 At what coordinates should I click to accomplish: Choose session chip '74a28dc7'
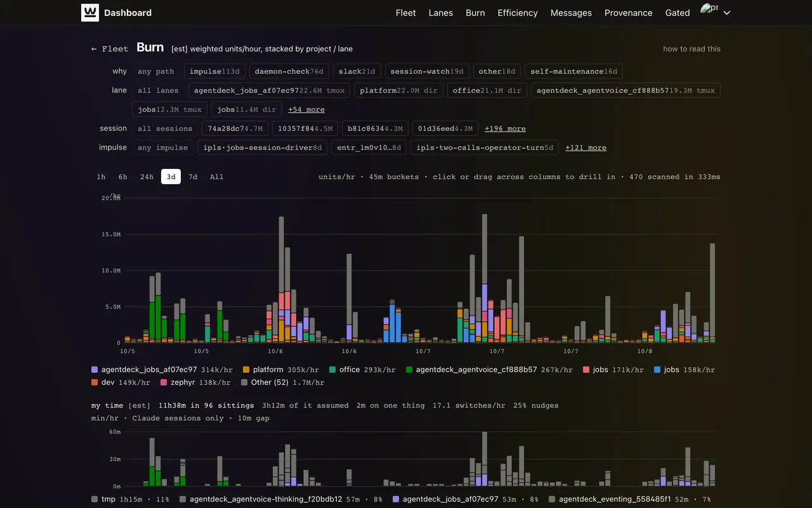tap(235, 128)
